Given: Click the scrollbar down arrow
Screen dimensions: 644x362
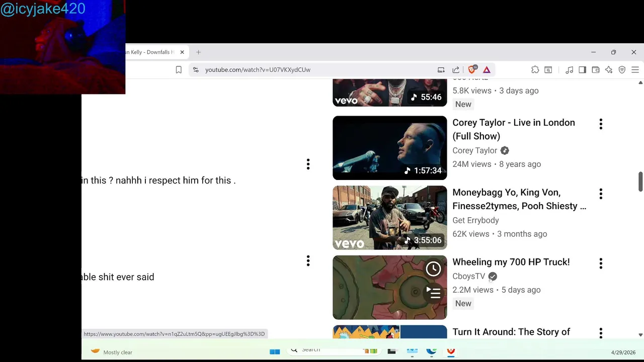Looking at the screenshot, I should point(640,335).
